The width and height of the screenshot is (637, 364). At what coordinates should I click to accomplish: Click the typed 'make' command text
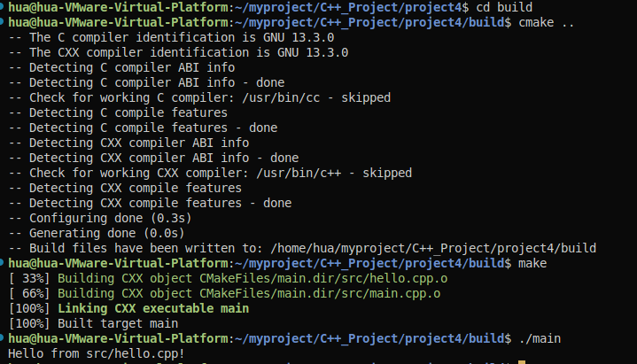532,264
